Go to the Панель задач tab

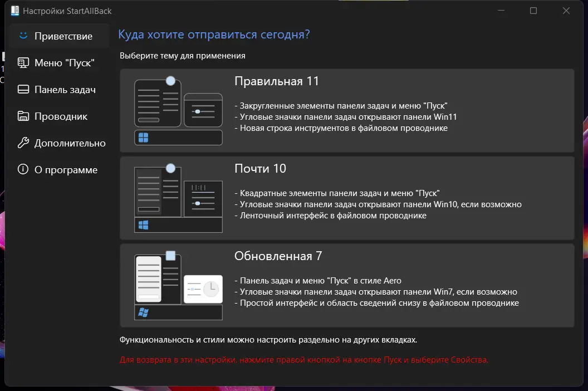(x=59, y=89)
